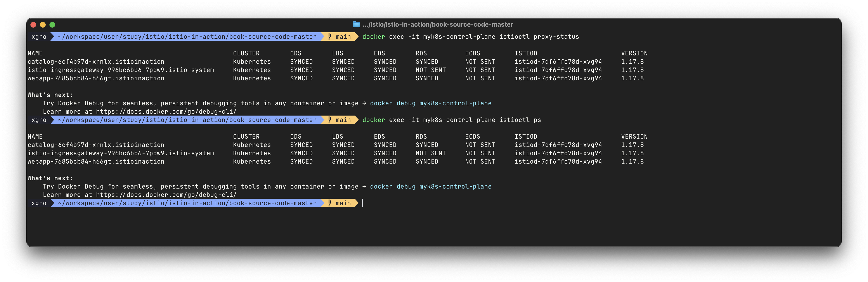Click the green zoom window button

[x=52, y=24]
